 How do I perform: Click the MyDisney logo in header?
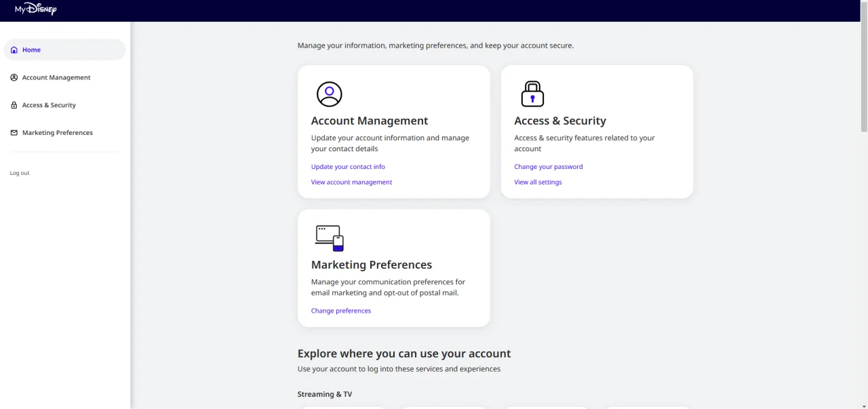36,9
